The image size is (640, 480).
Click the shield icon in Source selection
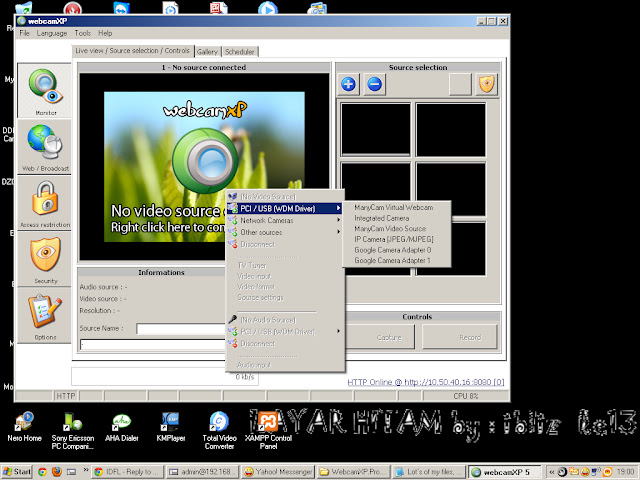pyautogui.click(x=486, y=85)
